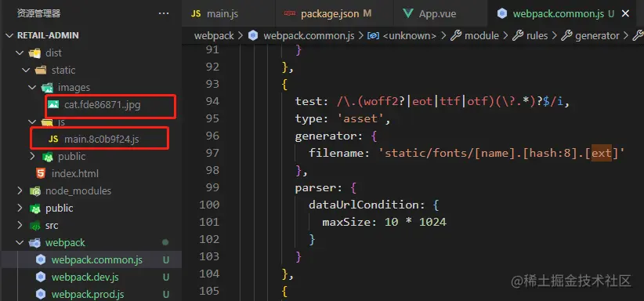Expand the public folder inside dist
Viewport: 644px width, 301px height.
point(33,157)
